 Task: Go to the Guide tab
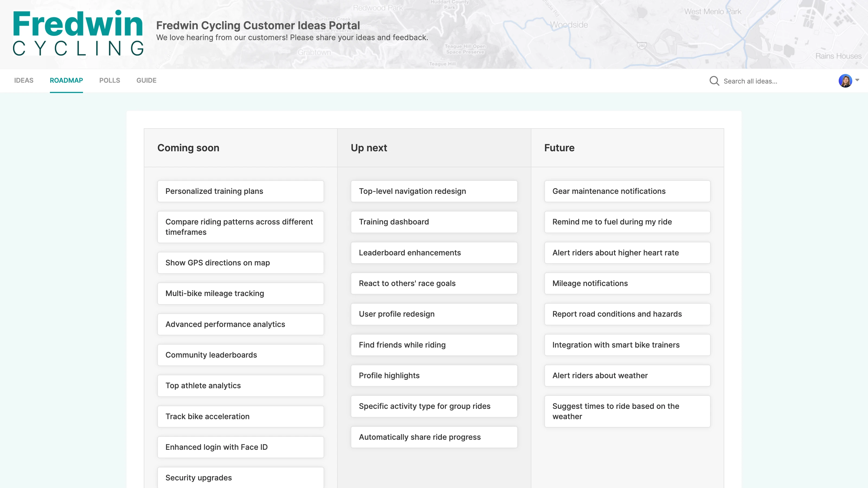pos(146,81)
